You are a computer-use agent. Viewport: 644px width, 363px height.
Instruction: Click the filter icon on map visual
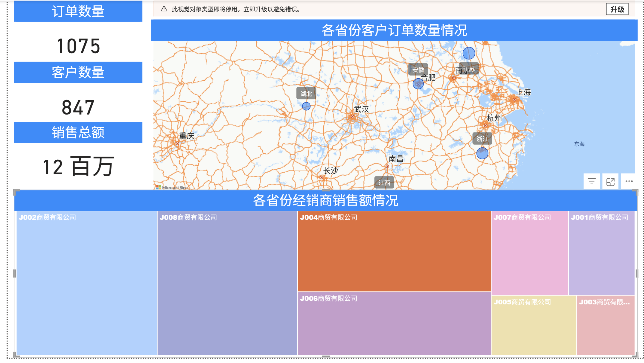click(x=591, y=181)
